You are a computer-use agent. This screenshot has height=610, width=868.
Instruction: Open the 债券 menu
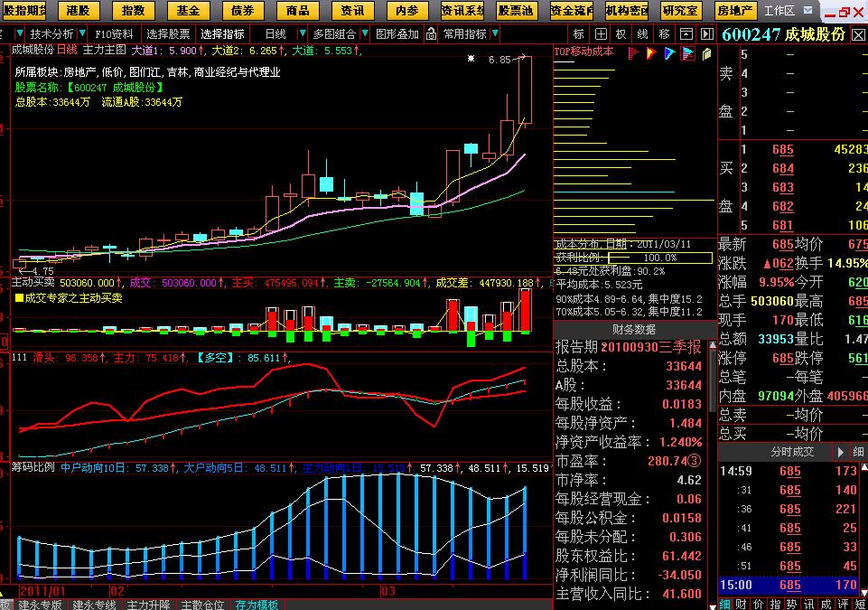tap(242, 11)
